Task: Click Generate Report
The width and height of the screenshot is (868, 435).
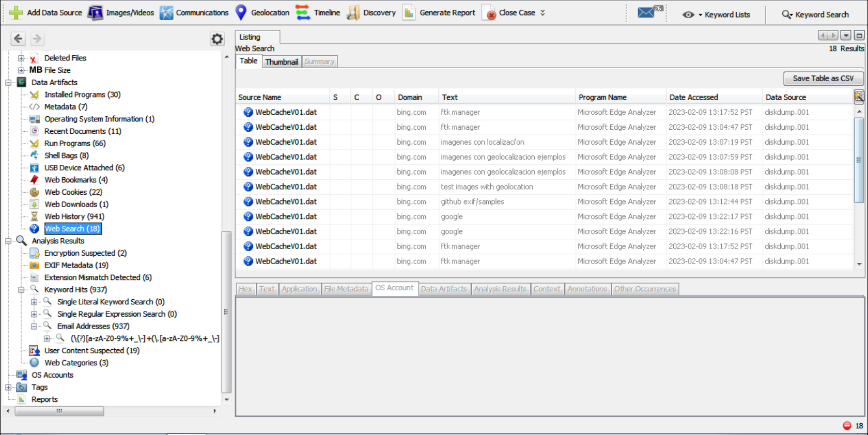Action: [439, 12]
